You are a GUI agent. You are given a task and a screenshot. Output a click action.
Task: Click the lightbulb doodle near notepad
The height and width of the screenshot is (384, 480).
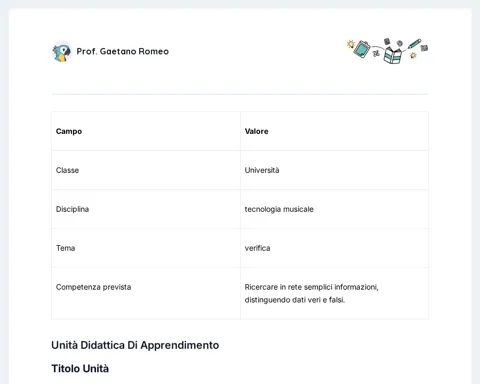[x=350, y=44]
